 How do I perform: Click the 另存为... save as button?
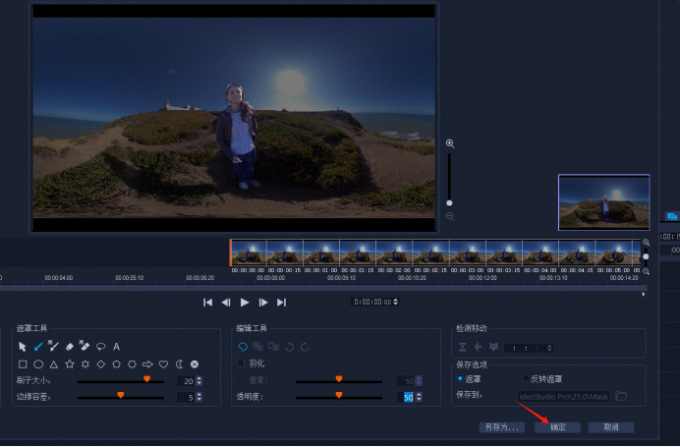tap(502, 427)
